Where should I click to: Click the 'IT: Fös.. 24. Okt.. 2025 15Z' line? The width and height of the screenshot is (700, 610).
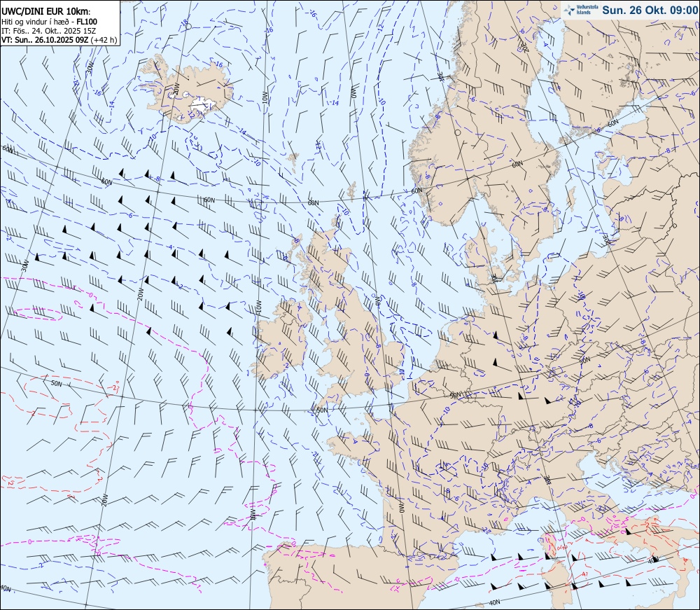[x=48, y=31]
